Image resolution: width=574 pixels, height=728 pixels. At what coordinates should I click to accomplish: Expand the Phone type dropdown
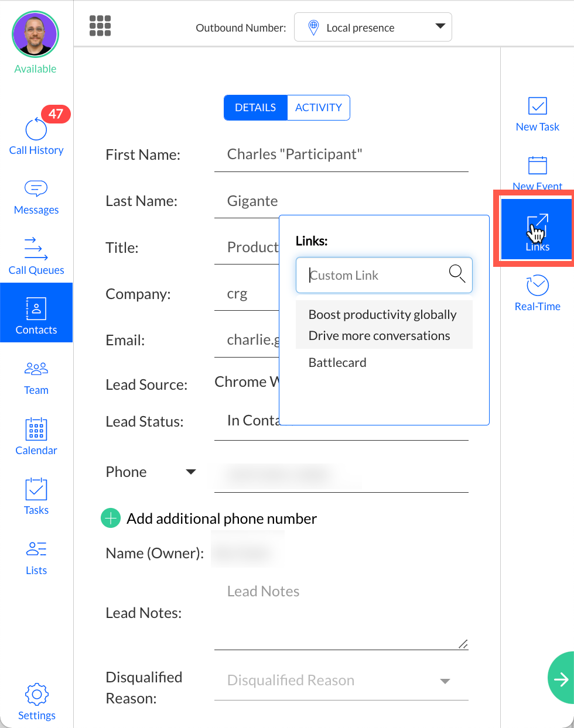coord(191,472)
